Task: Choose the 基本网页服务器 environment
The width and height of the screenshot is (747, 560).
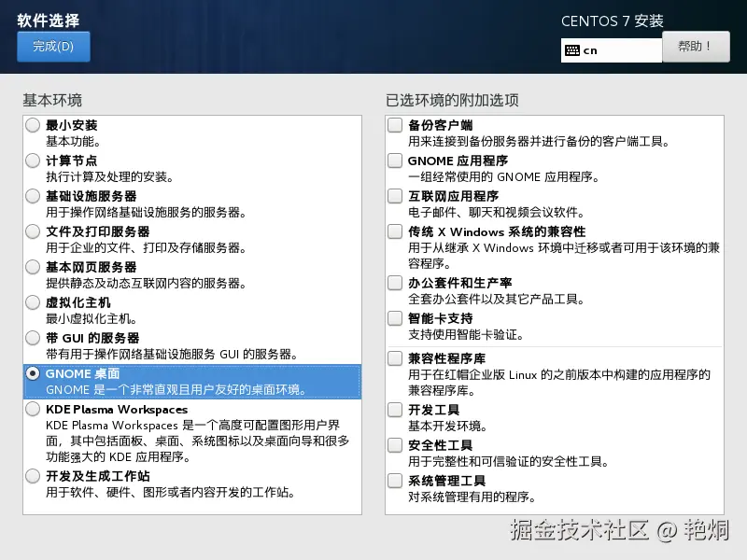Action: click(x=31, y=267)
